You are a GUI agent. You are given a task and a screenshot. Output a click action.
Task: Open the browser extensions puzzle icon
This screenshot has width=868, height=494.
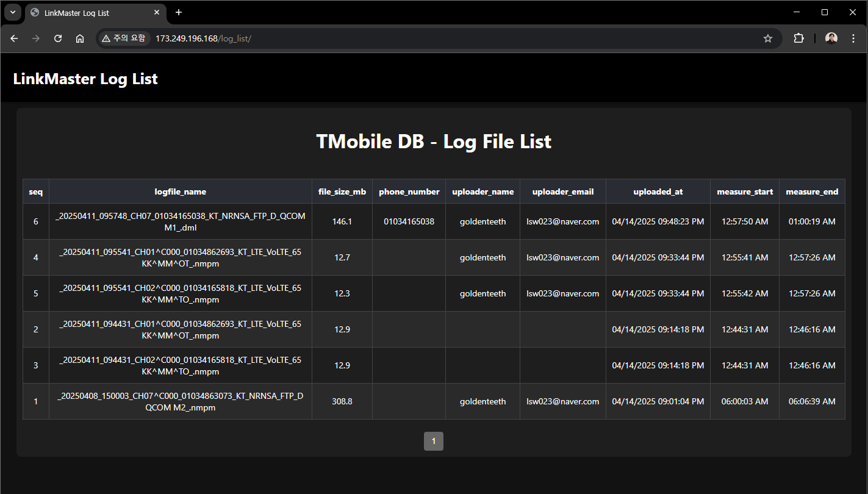(x=798, y=38)
